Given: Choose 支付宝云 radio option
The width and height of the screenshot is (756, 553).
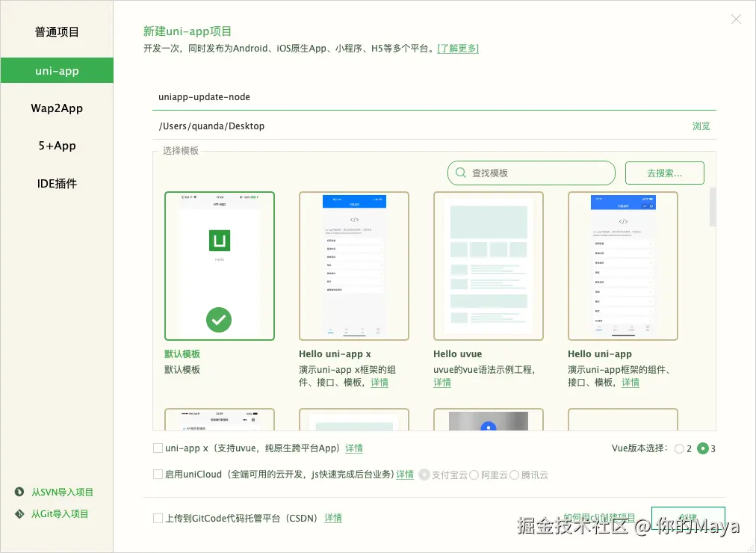Looking at the screenshot, I should 424,475.
